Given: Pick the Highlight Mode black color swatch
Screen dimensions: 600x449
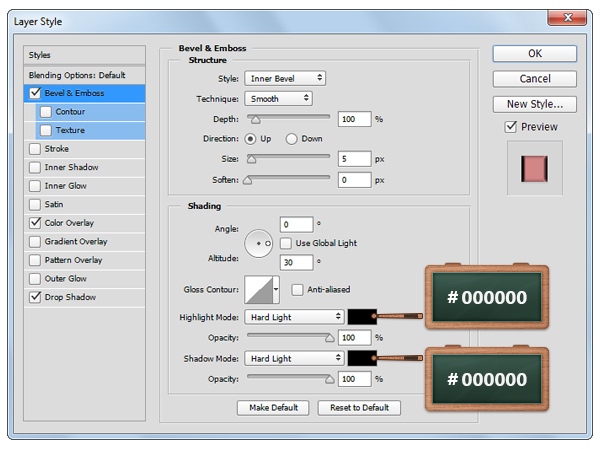Looking at the screenshot, I should (x=361, y=317).
